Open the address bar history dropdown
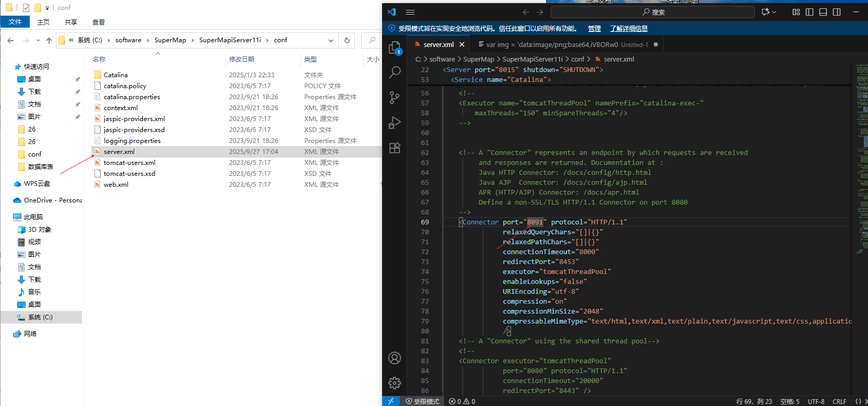 point(330,40)
